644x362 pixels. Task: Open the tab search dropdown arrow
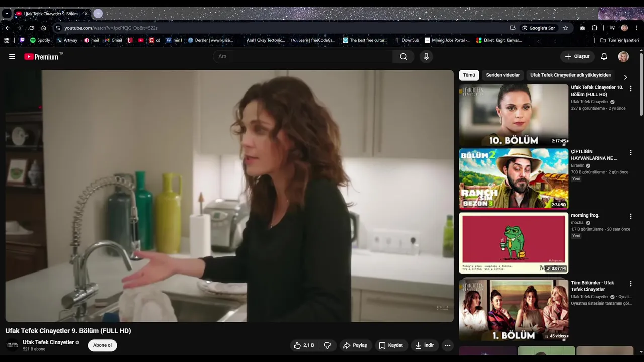(7, 14)
